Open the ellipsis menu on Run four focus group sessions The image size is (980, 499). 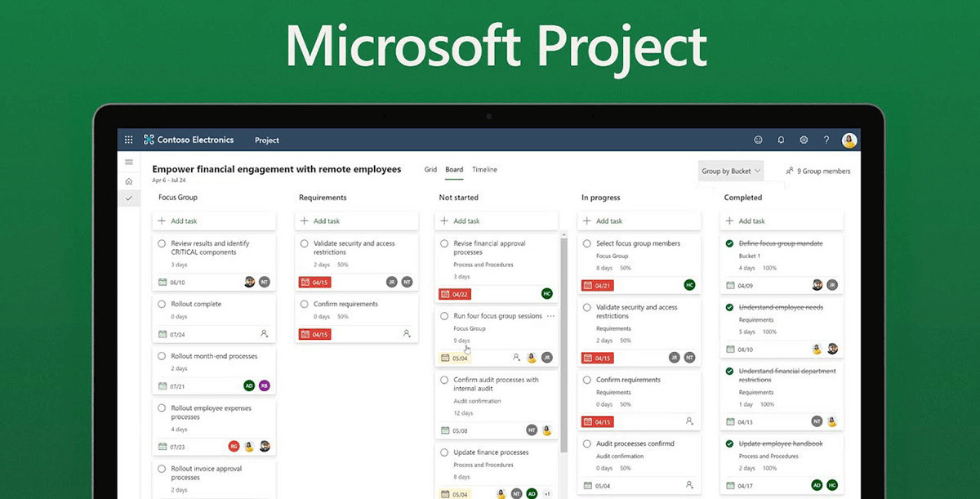(550, 314)
